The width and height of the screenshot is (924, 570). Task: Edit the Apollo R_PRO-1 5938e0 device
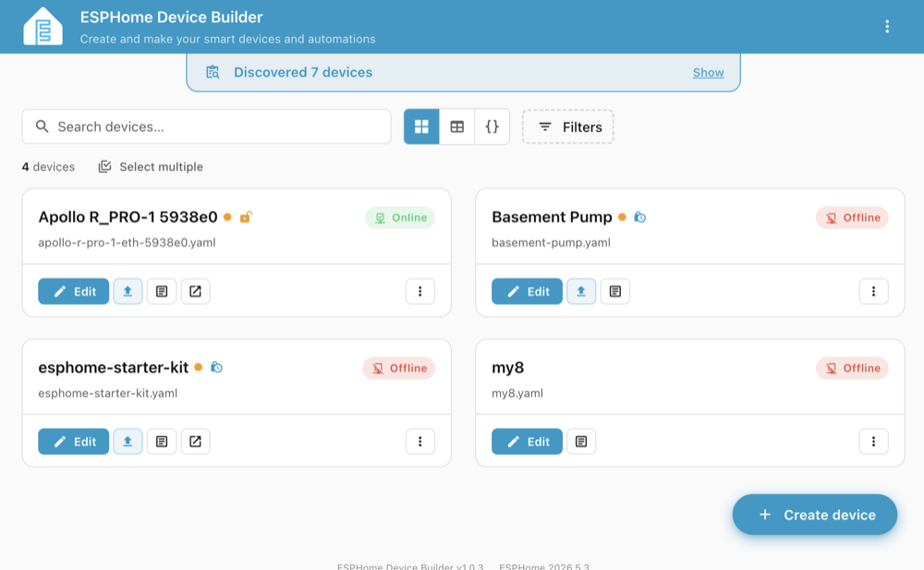74,291
